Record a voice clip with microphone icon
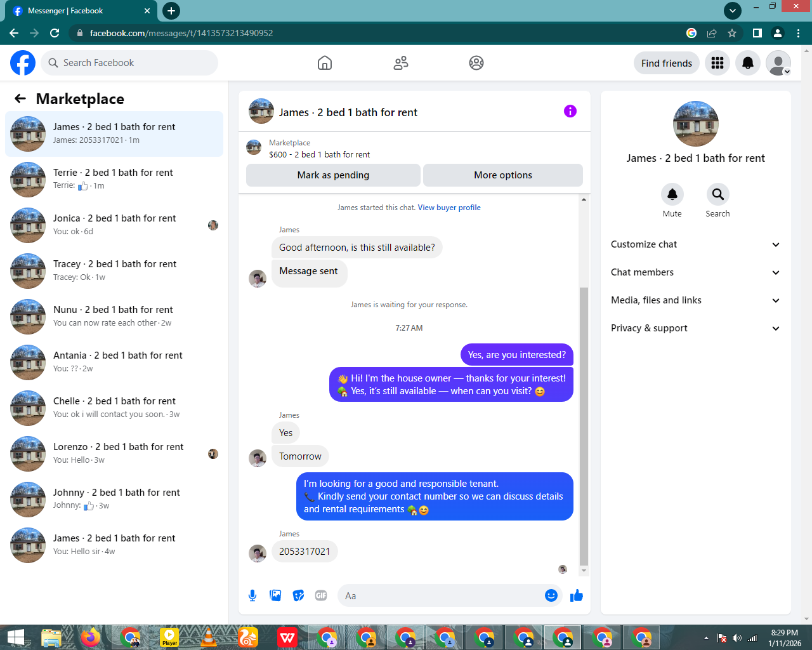This screenshot has height=650, width=812. [252, 595]
